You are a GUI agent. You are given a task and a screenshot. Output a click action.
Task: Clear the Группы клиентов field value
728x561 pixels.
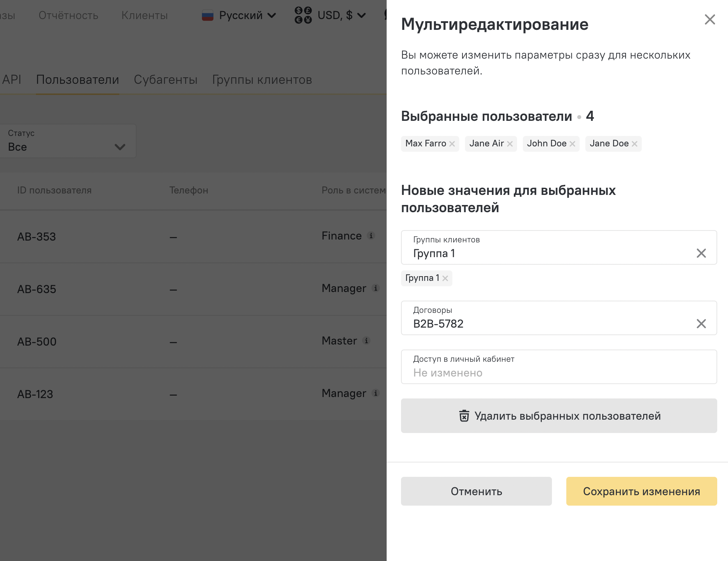(701, 253)
